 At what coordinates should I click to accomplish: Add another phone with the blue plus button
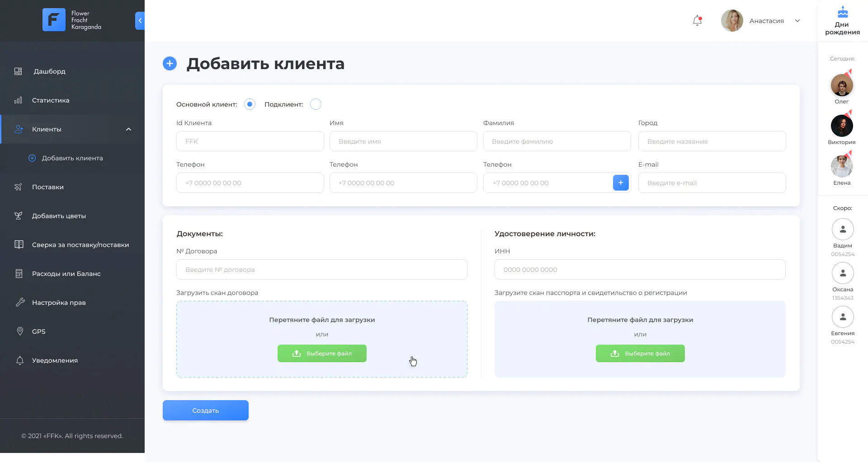pyautogui.click(x=621, y=182)
